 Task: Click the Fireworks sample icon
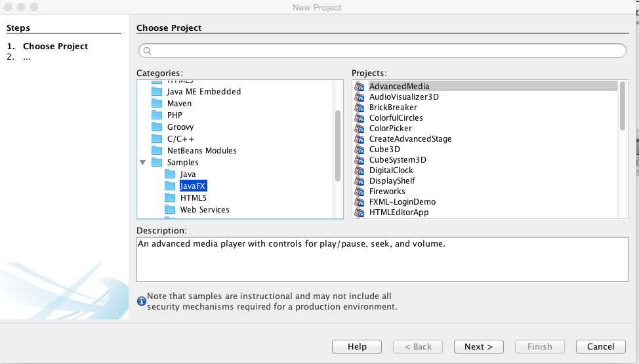359,192
